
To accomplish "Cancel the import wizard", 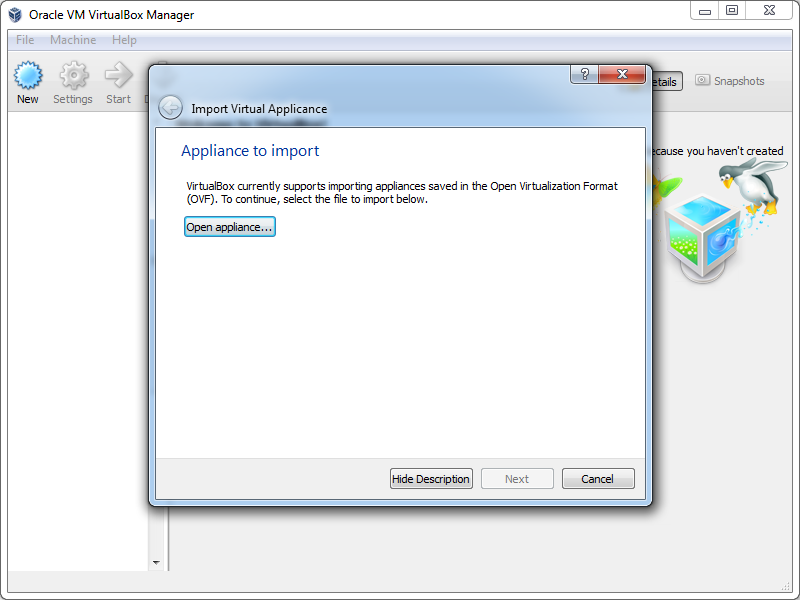I will click(598, 479).
